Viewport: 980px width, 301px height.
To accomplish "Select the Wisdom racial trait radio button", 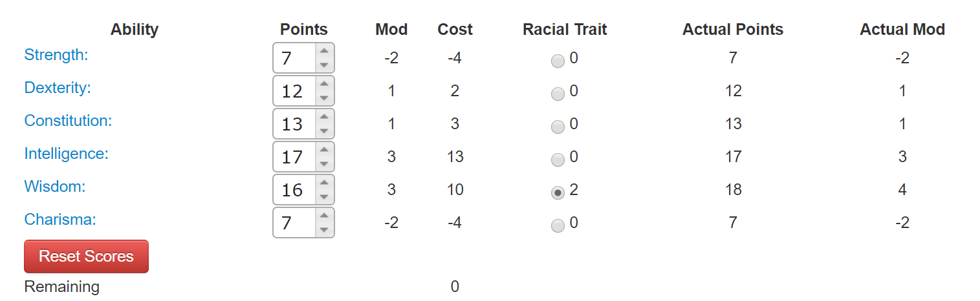I will pos(558,192).
